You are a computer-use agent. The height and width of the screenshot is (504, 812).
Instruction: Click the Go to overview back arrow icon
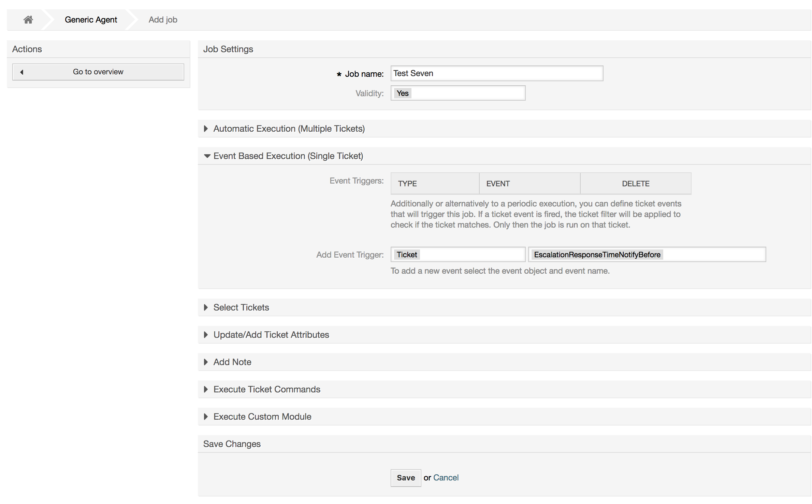(21, 71)
